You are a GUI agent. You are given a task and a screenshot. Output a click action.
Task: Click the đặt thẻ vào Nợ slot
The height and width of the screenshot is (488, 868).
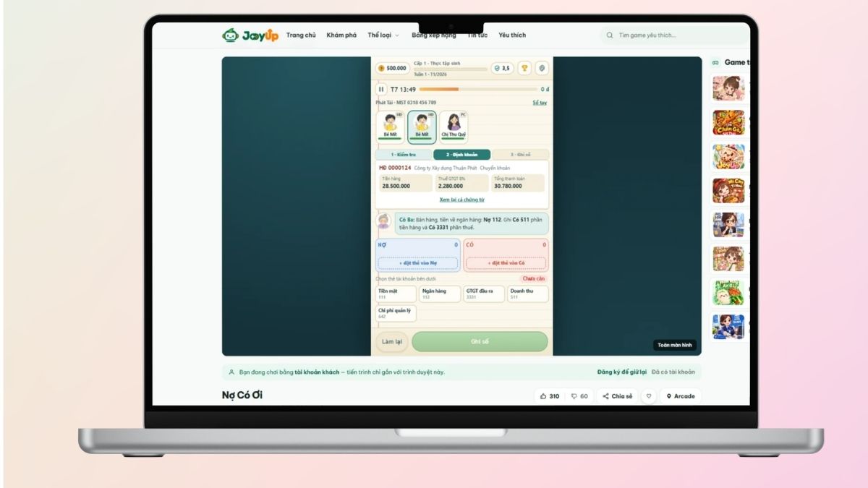pyautogui.click(x=418, y=263)
